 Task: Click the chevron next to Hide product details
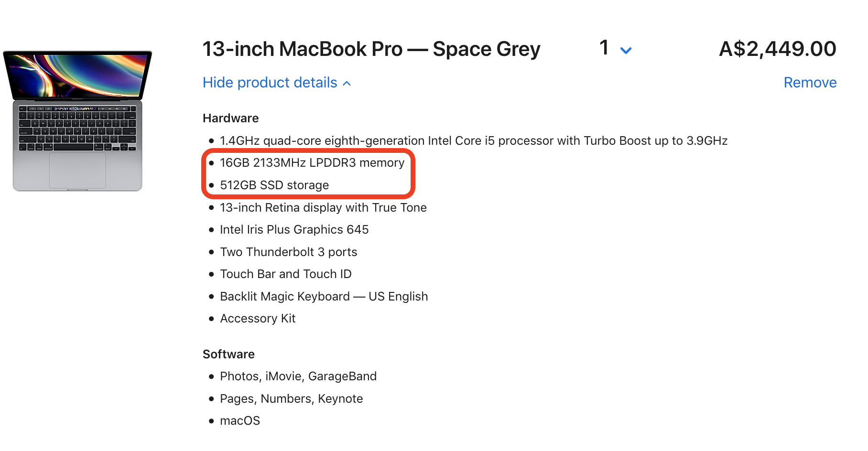pyautogui.click(x=347, y=84)
